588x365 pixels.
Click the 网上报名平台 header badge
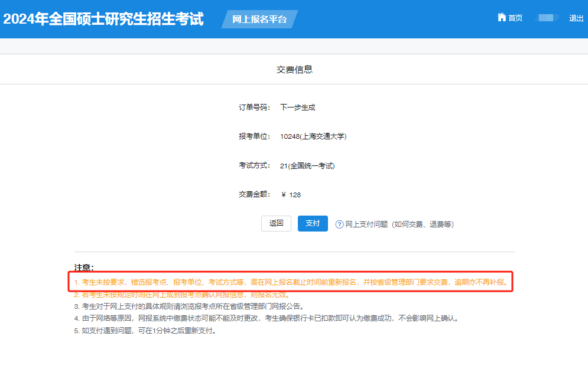click(x=259, y=19)
